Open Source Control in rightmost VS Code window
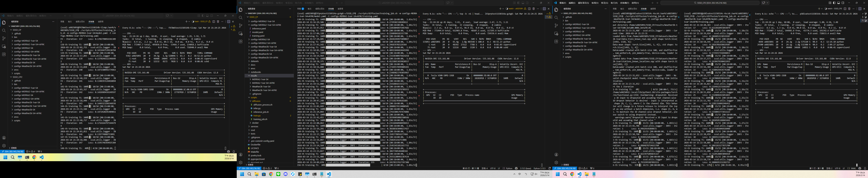 pyautogui.click(x=556, y=25)
